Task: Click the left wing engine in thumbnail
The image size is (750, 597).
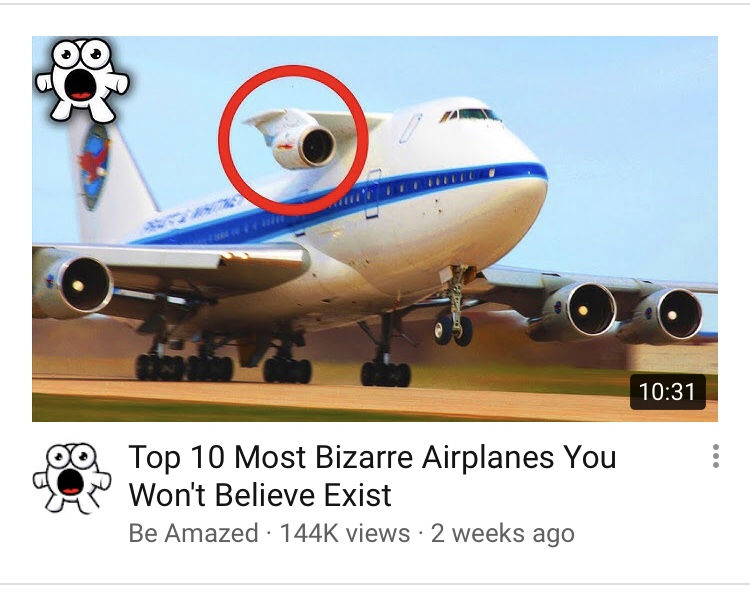Action: [75, 284]
